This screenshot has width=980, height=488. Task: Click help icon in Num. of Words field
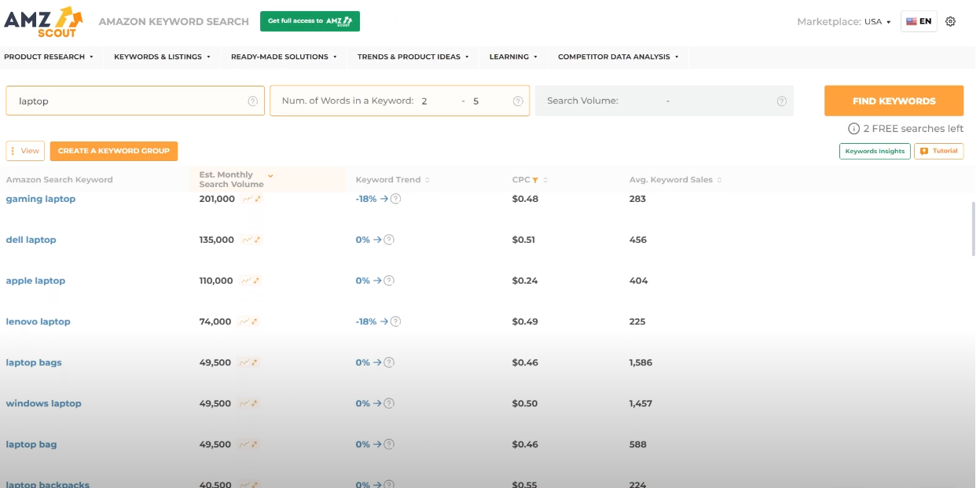coord(518,101)
